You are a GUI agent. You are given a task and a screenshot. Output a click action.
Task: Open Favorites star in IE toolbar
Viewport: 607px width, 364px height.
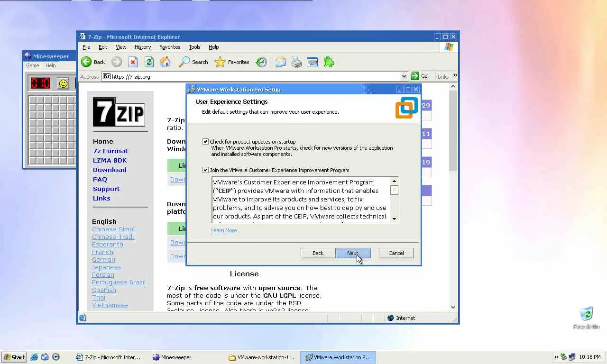[220, 62]
